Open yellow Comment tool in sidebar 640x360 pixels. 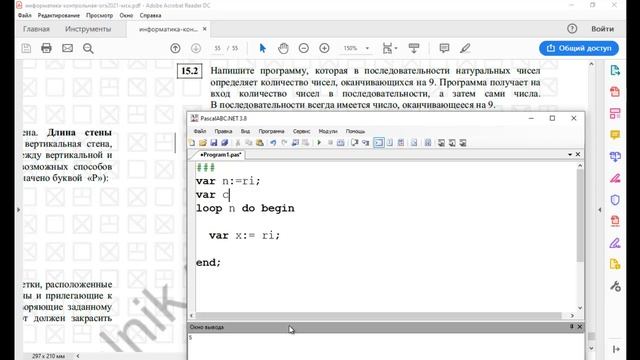615,135
